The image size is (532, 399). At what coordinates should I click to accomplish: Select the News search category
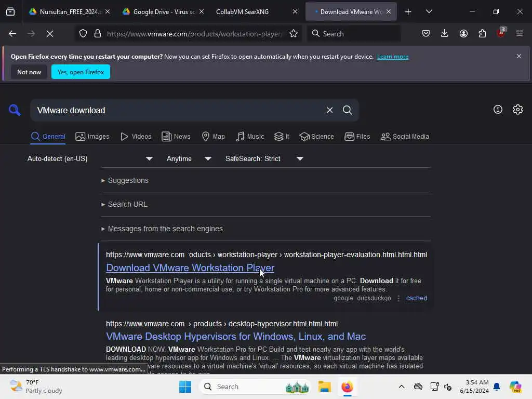pyautogui.click(x=176, y=137)
